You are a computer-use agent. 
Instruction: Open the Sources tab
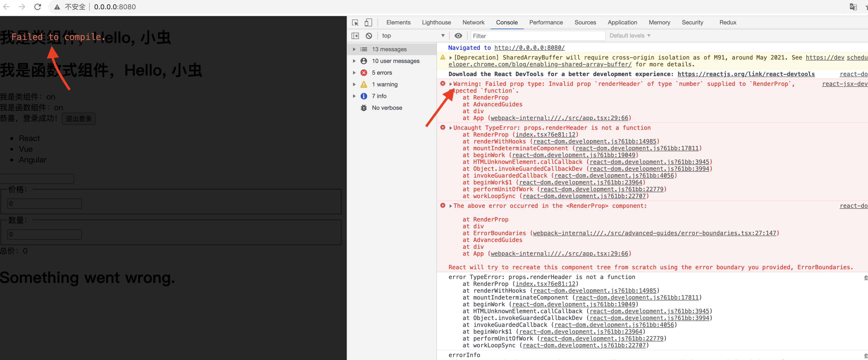tap(585, 23)
